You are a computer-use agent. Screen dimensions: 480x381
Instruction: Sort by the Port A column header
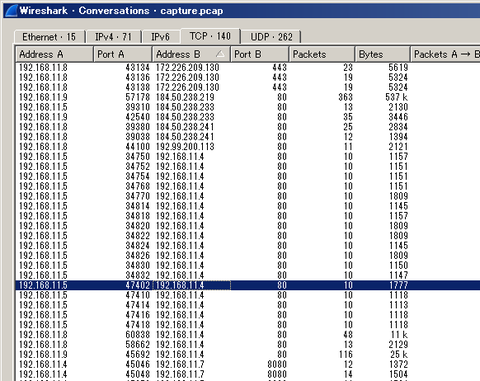tap(123, 54)
